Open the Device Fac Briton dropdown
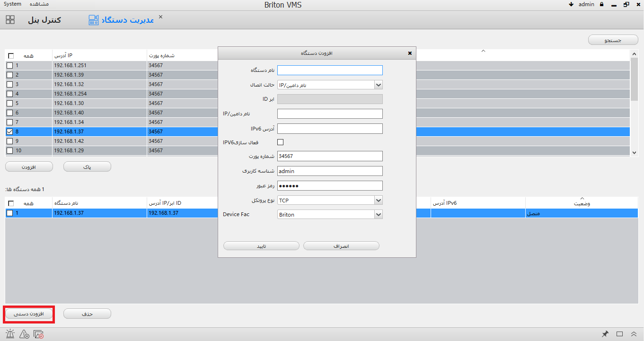This screenshot has height=341, width=644. (330, 215)
